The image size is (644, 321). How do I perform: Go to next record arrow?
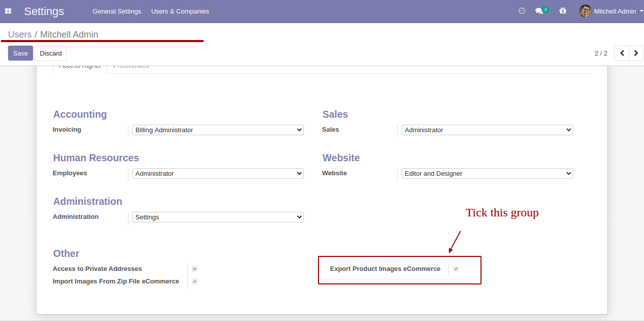(636, 53)
